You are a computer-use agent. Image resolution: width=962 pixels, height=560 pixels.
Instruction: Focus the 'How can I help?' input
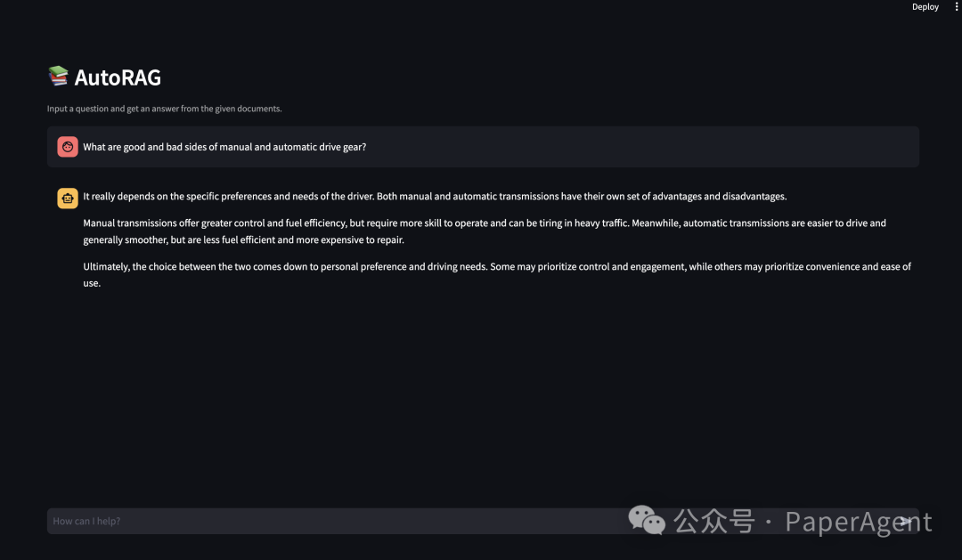pos(483,521)
